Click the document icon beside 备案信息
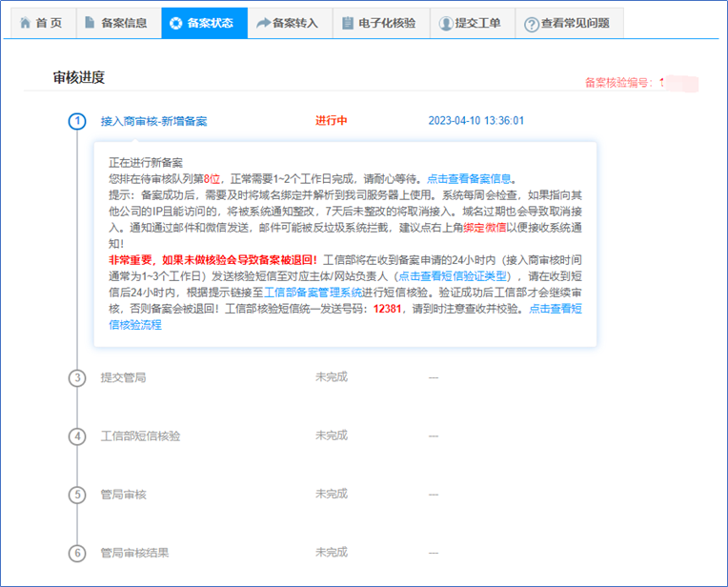728x587 pixels. point(89,23)
